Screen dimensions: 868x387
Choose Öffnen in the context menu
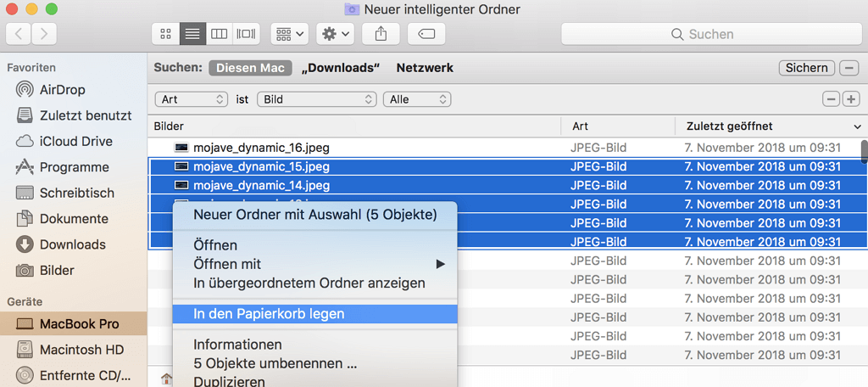point(315,245)
